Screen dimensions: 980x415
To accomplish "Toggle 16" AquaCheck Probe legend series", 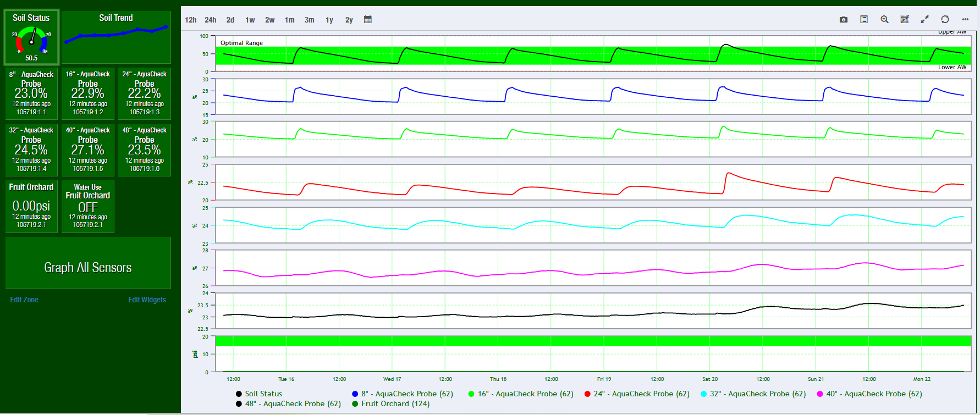I will tap(521, 394).
